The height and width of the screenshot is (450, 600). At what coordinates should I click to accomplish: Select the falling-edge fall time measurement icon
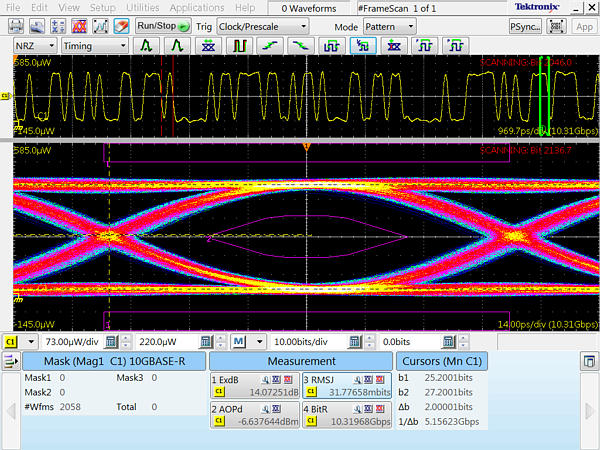click(301, 46)
